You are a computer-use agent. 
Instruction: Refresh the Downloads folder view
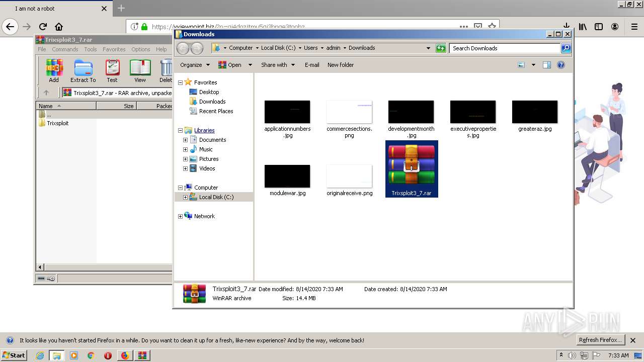pos(441,48)
